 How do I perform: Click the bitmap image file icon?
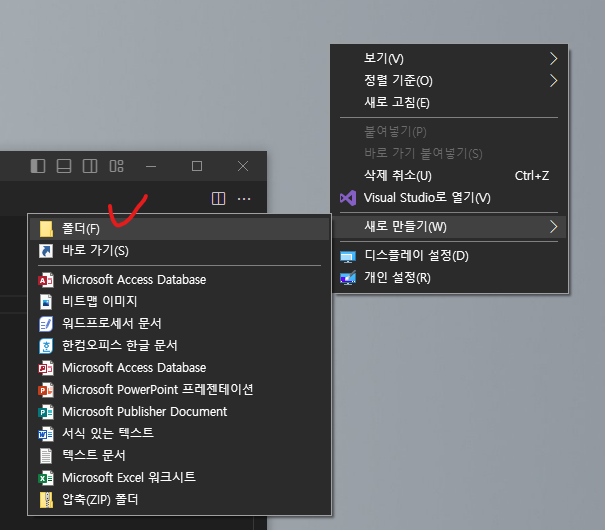(x=46, y=302)
